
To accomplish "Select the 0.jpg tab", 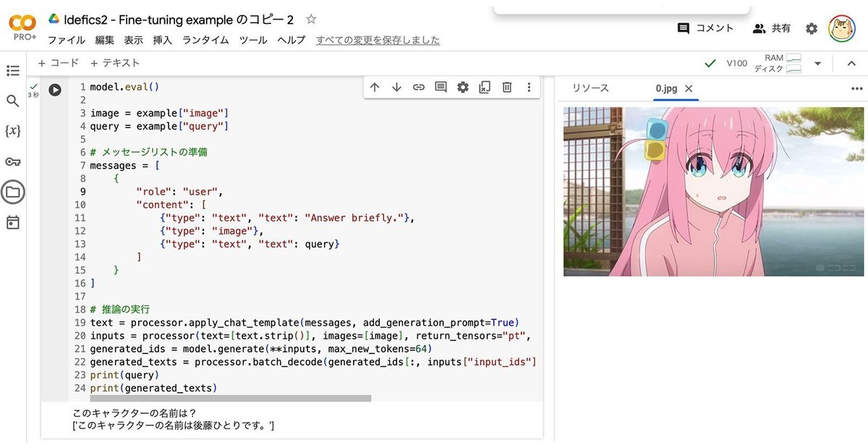I will [667, 88].
